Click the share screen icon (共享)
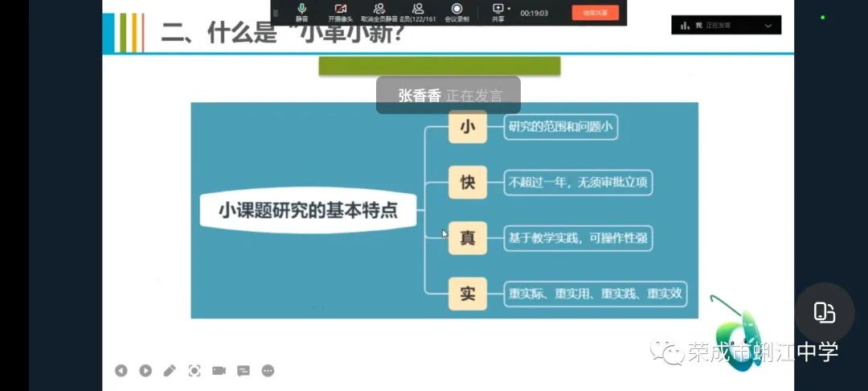Screen dimensions: 868x391 tap(497, 11)
